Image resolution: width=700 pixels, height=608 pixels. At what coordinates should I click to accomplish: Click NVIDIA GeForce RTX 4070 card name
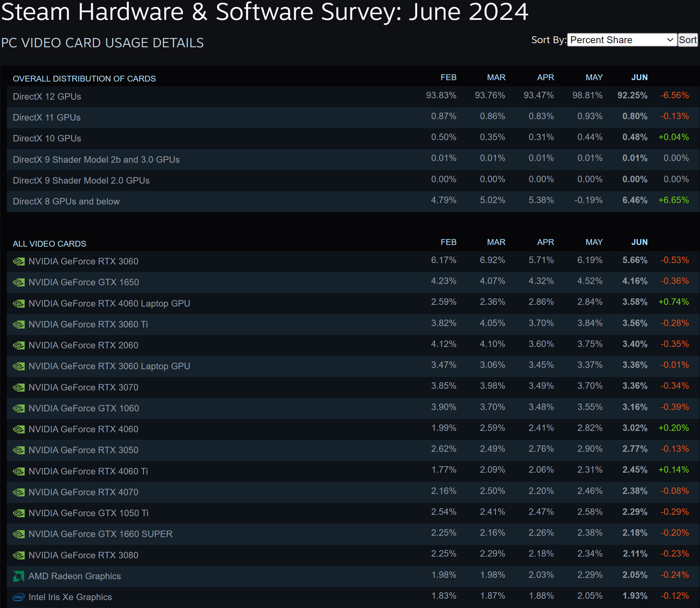[x=84, y=492]
